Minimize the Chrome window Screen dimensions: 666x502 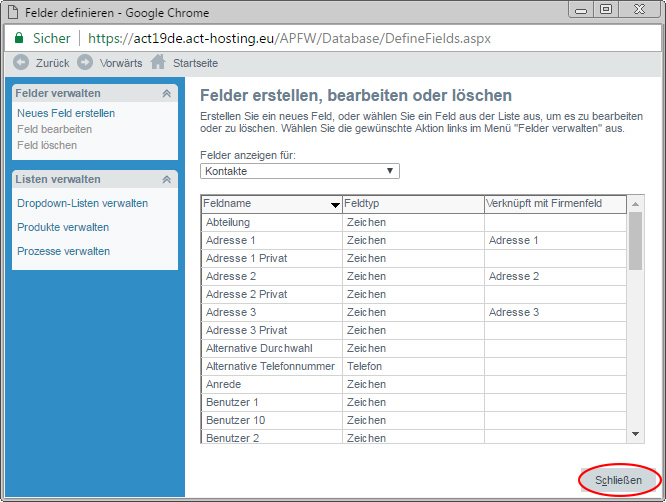click(x=581, y=9)
